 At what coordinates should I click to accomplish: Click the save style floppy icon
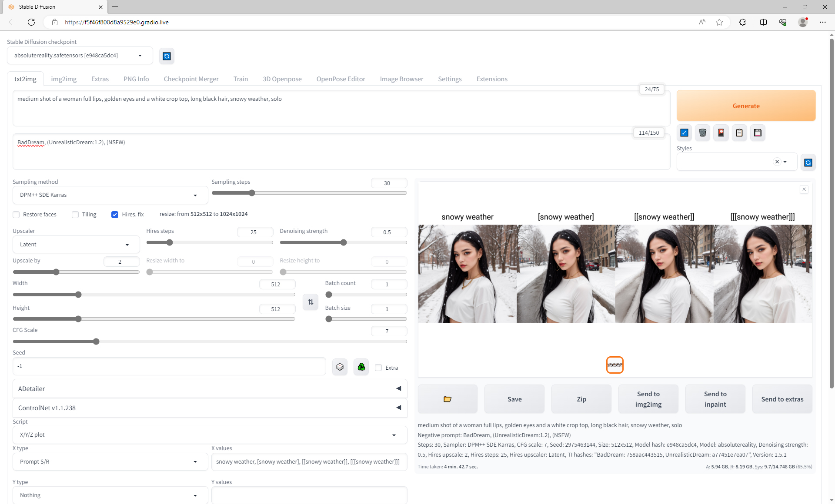pyautogui.click(x=758, y=133)
